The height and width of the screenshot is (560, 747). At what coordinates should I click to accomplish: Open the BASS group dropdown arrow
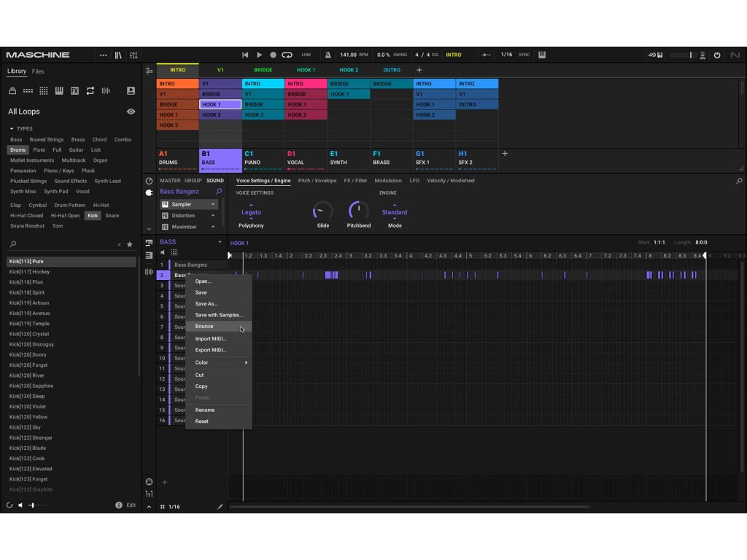point(220,242)
